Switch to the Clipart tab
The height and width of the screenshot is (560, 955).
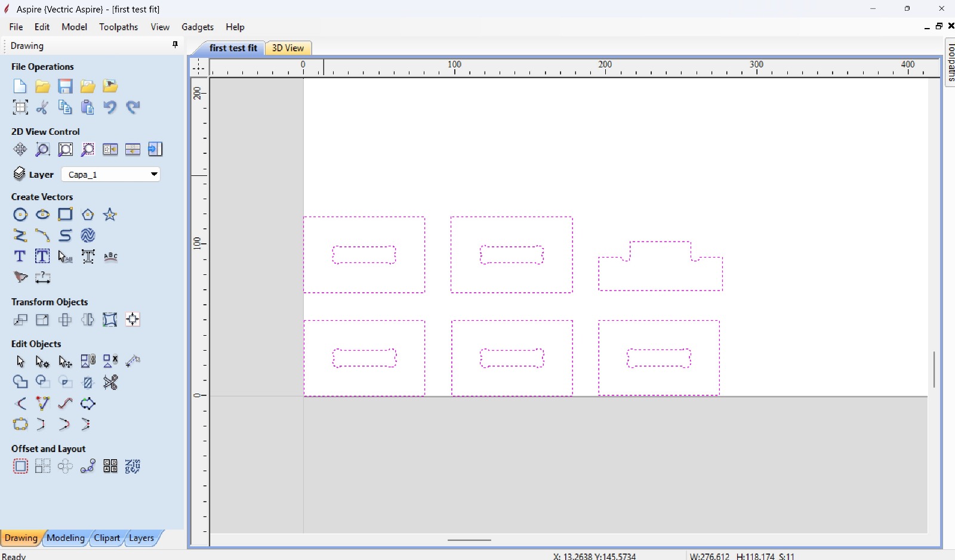(x=107, y=538)
